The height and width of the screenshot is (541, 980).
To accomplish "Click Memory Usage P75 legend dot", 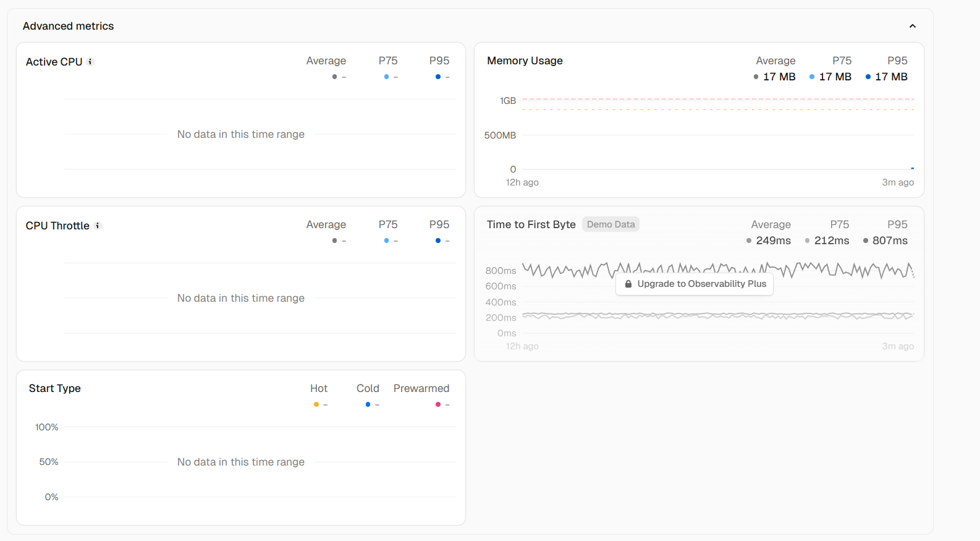I will point(812,77).
